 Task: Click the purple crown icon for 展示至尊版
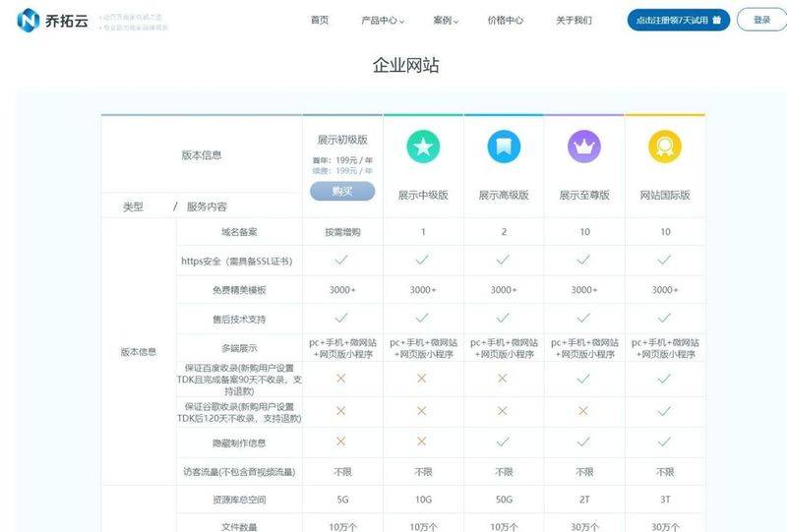tap(584, 147)
